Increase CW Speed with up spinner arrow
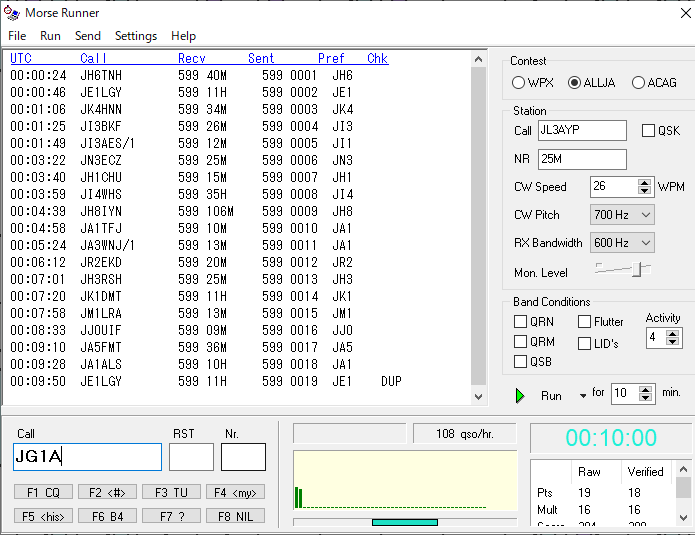Screen dimensions: 695x535 [644, 182]
